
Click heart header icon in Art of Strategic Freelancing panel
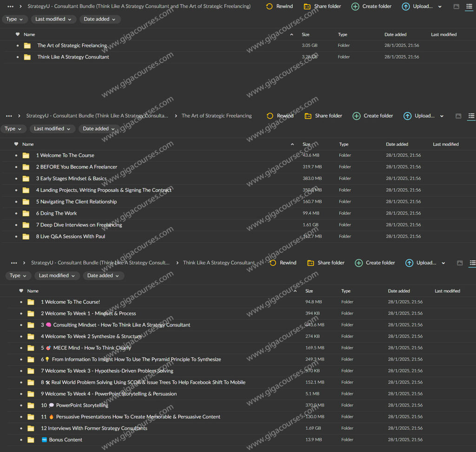tap(16, 144)
